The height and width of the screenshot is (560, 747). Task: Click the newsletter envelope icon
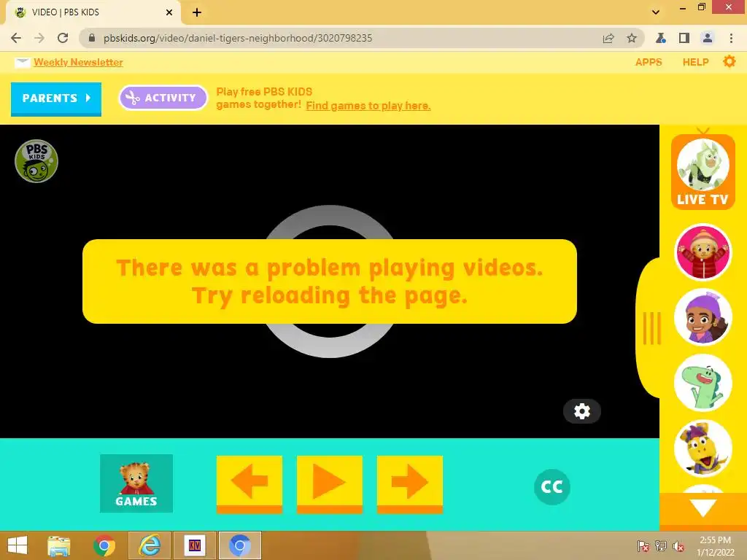point(22,63)
